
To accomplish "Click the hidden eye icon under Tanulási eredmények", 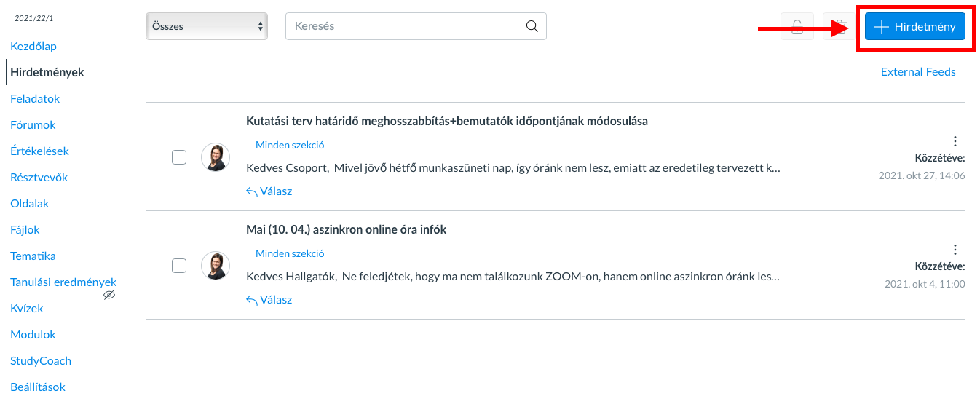I will [109, 295].
